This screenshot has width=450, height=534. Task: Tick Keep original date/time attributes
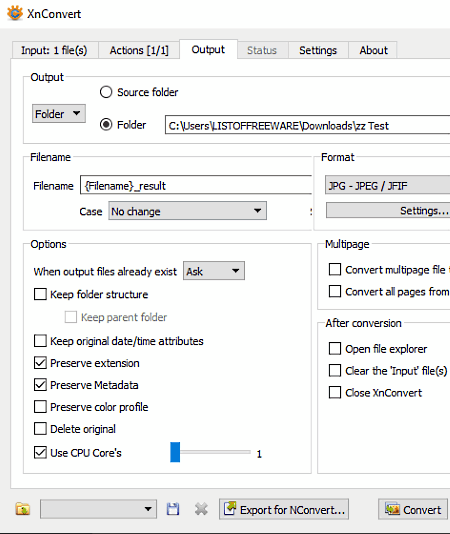tap(40, 341)
